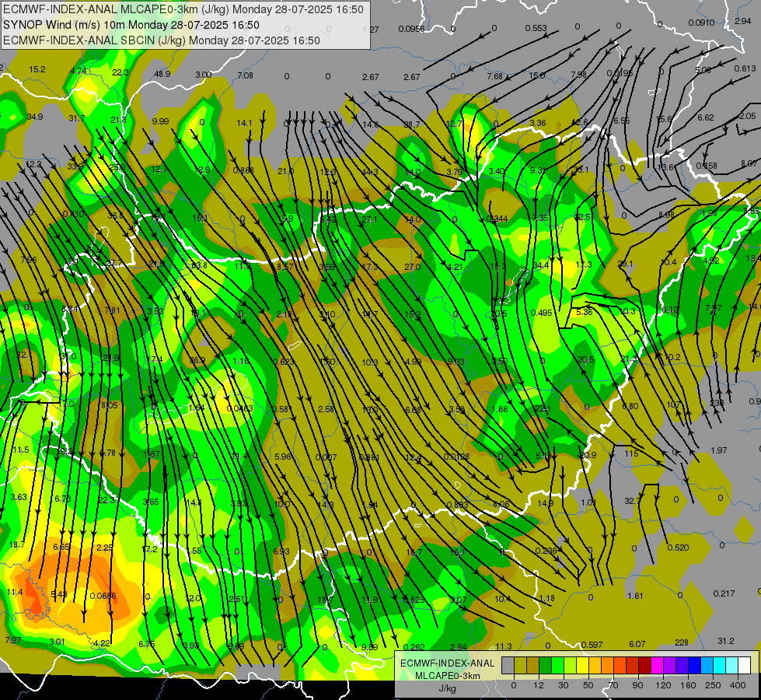Image resolution: width=761 pixels, height=700 pixels.
Task: Click the pale cyan legend swatch
Action: [732, 665]
